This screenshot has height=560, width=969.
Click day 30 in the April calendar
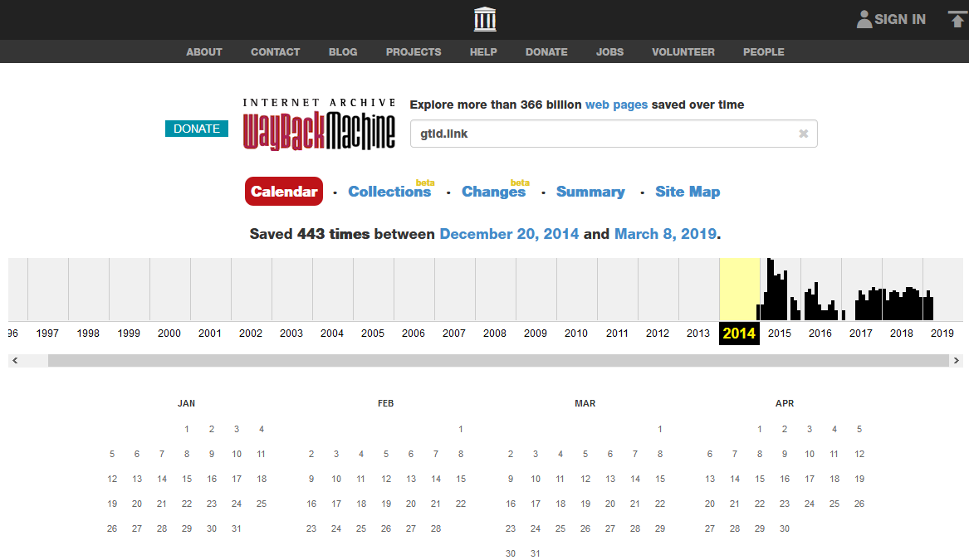pyautogui.click(x=785, y=528)
